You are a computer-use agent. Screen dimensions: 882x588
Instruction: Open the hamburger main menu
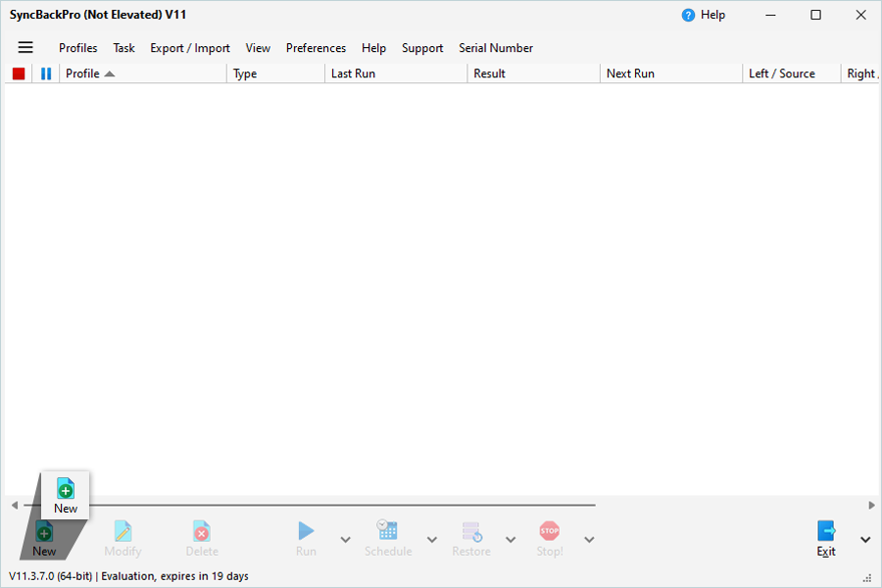point(25,47)
